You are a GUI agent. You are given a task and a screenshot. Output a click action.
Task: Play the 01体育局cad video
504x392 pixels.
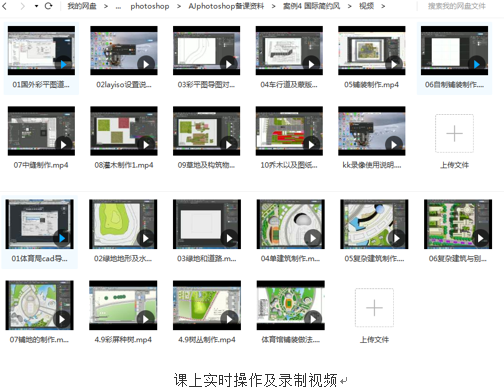point(62,238)
